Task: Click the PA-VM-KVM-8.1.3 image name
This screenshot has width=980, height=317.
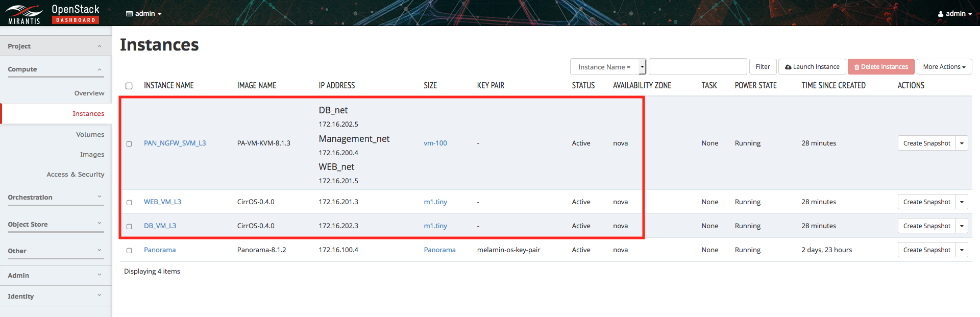Action: pos(264,143)
